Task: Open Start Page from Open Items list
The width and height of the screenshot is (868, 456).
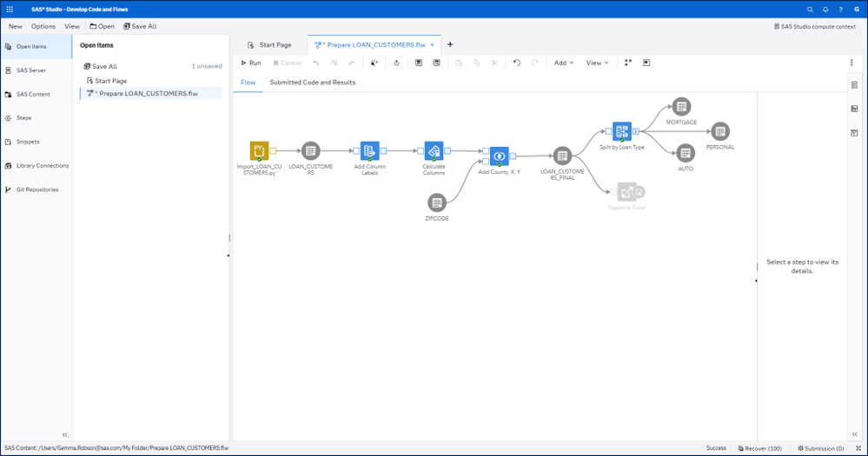Action: point(107,81)
